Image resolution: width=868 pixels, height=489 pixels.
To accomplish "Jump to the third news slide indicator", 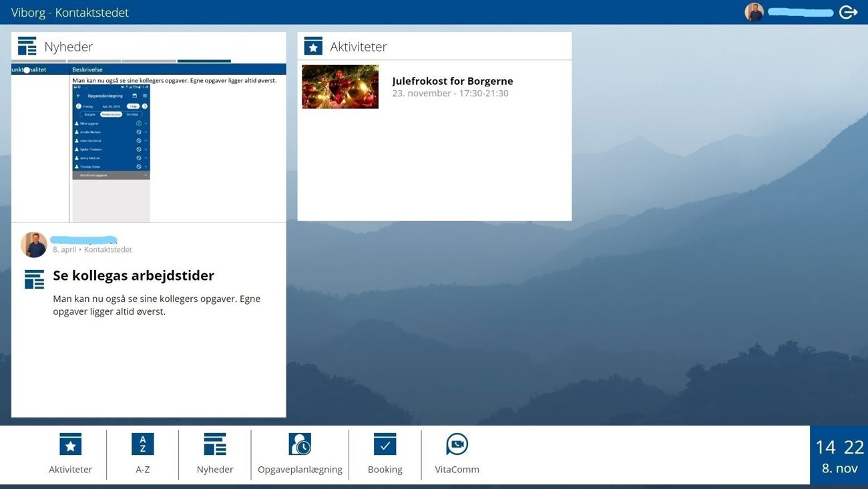I will tap(149, 61).
